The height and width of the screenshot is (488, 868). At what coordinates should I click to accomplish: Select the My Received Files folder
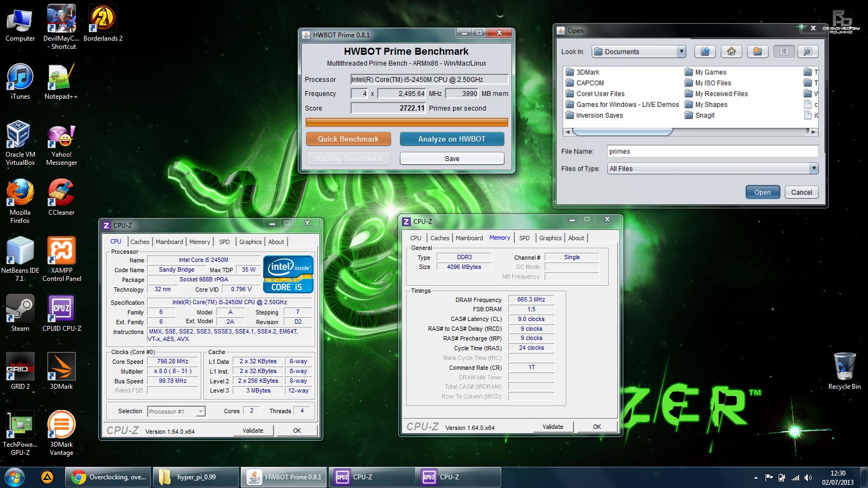click(716, 94)
